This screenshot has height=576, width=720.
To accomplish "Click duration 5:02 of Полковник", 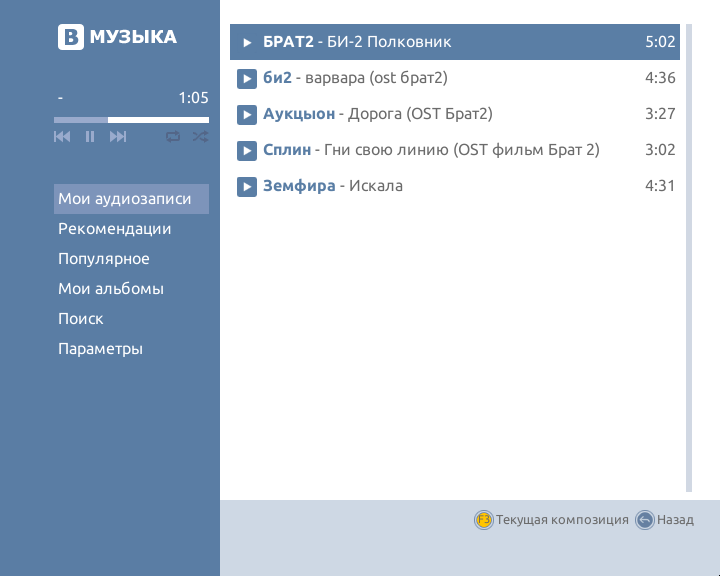I will point(660,42).
